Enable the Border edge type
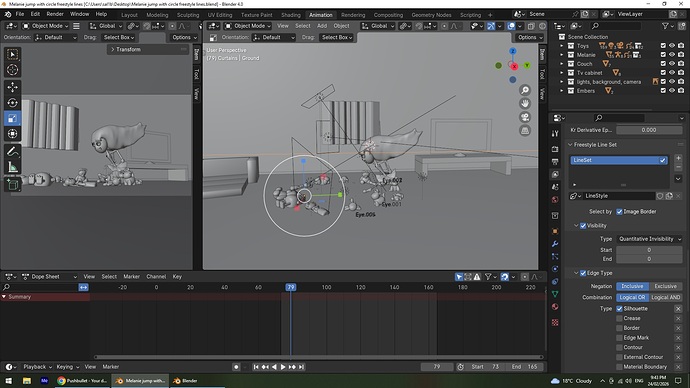Image resolution: width=690 pixels, height=388 pixels. point(619,328)
